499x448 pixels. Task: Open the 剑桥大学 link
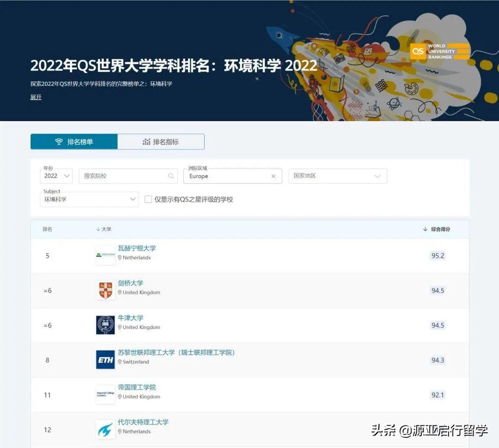[130, 283]
